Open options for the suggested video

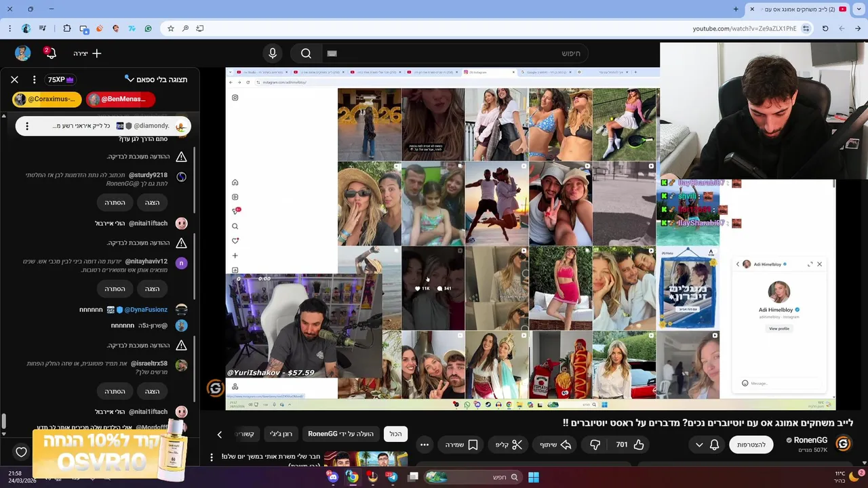[x=212, y=457]
